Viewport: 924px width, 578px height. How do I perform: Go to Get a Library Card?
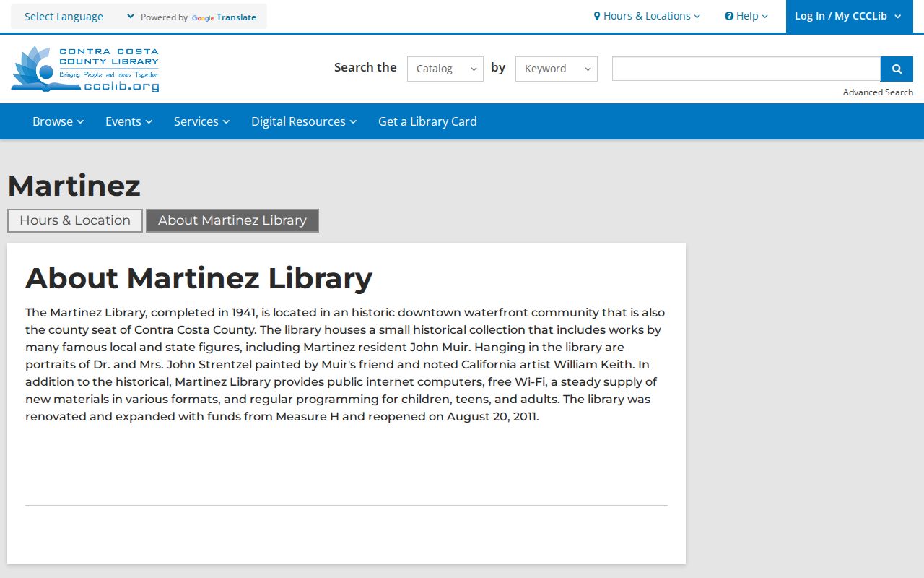pos(427,121)
